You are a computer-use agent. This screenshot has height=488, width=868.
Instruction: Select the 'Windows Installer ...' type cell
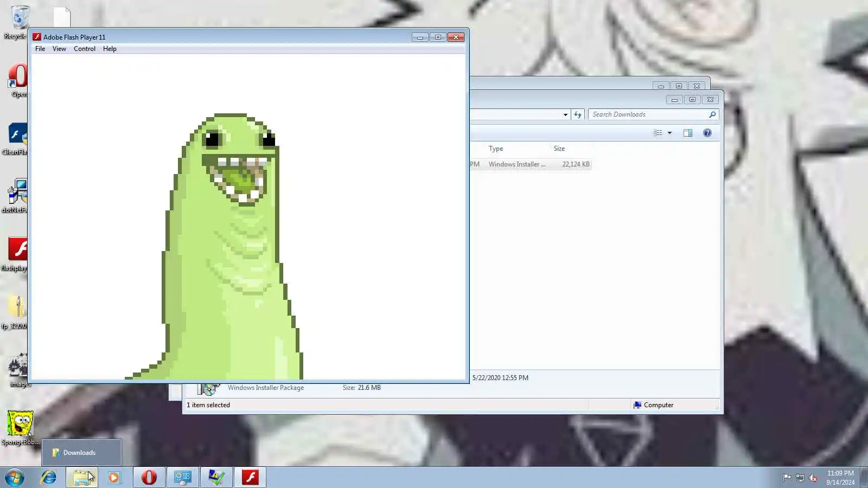coord(517,164)
